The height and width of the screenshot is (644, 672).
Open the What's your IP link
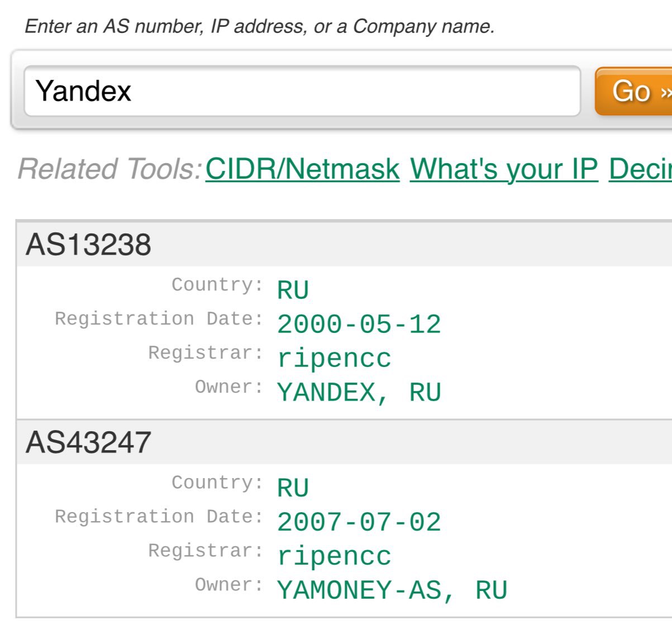pos(504,169)
